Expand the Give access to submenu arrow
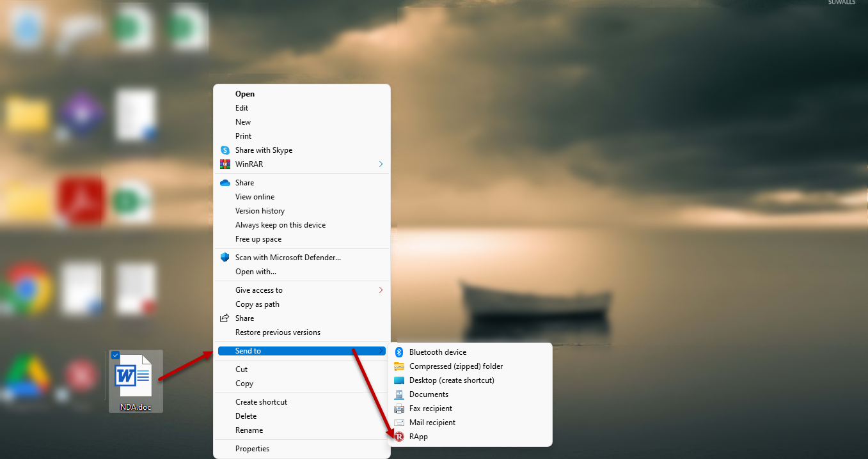The width and height of the screenshot is (868, 459). click(381, 290)
